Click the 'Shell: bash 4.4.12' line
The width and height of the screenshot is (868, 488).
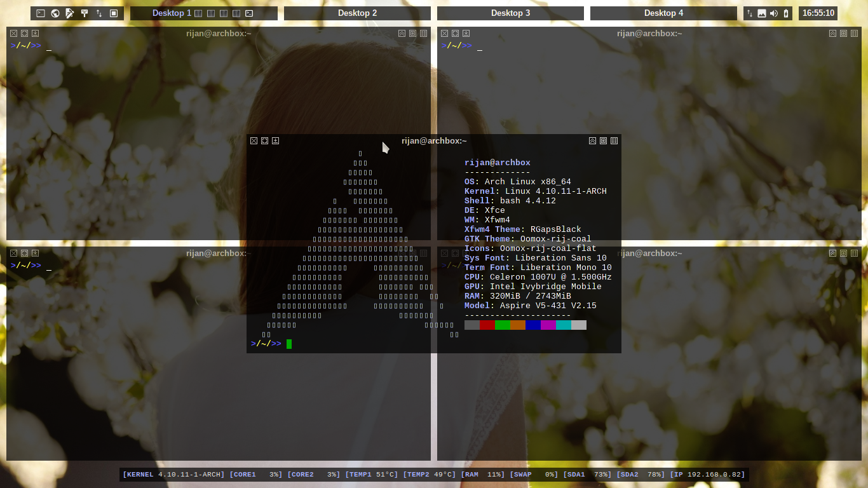pyautogui.click(x=510, y=201)
